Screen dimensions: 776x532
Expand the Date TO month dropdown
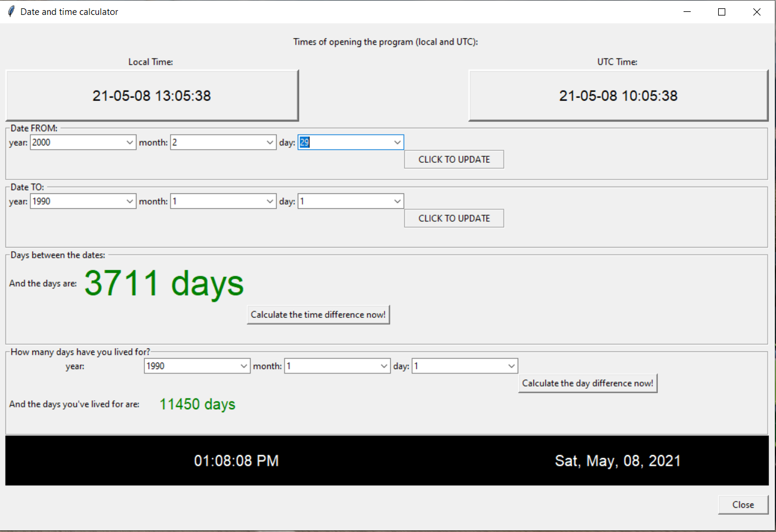(x=270, y=201)
